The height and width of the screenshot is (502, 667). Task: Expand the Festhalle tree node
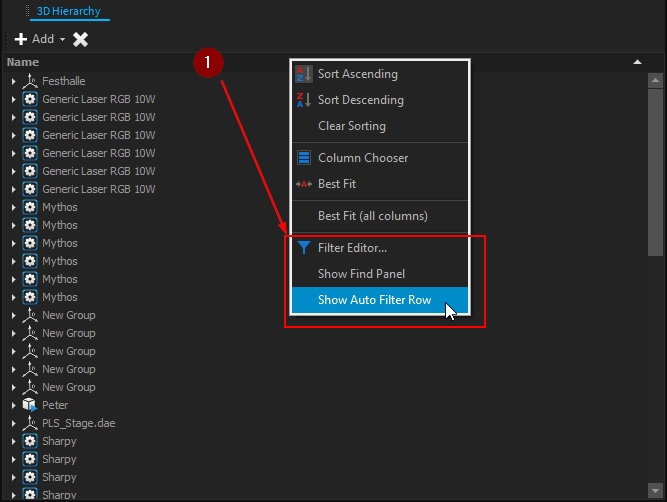pos(14,81)
